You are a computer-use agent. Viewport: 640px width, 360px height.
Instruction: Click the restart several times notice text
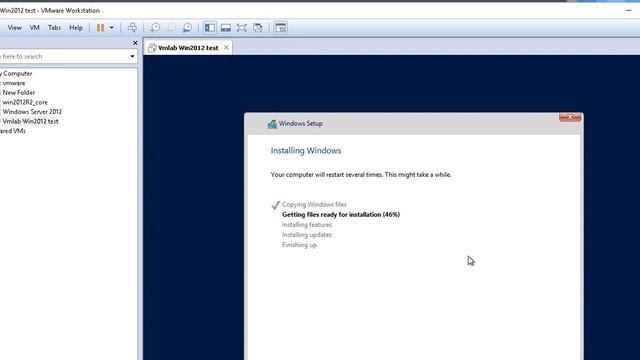[x=361, y=175]
